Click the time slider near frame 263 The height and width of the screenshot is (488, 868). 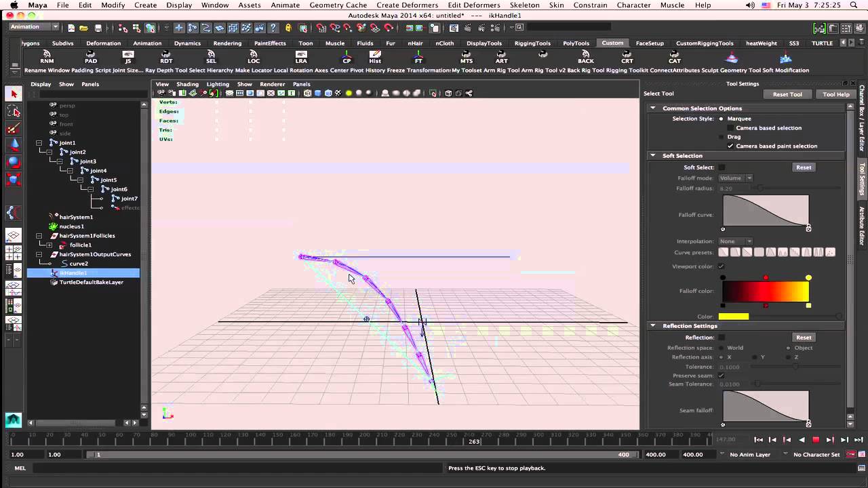474,441
